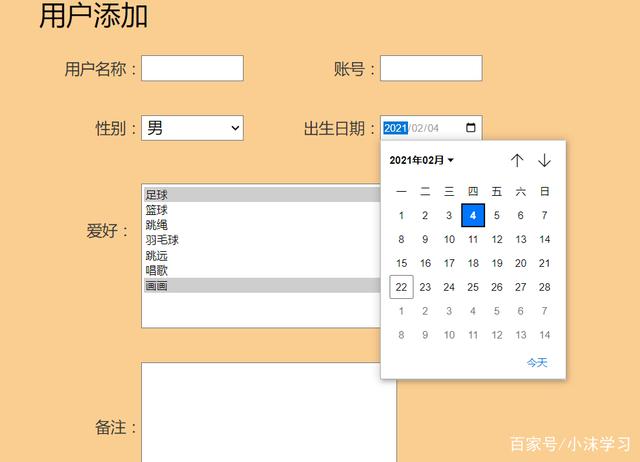Click the 今天 today link

[x=537, y=362]
